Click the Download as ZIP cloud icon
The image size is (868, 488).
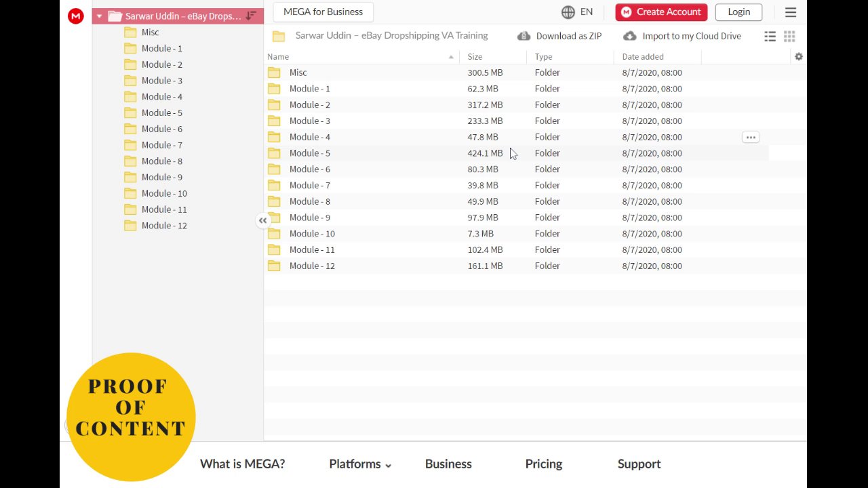(x=524, y=36)
